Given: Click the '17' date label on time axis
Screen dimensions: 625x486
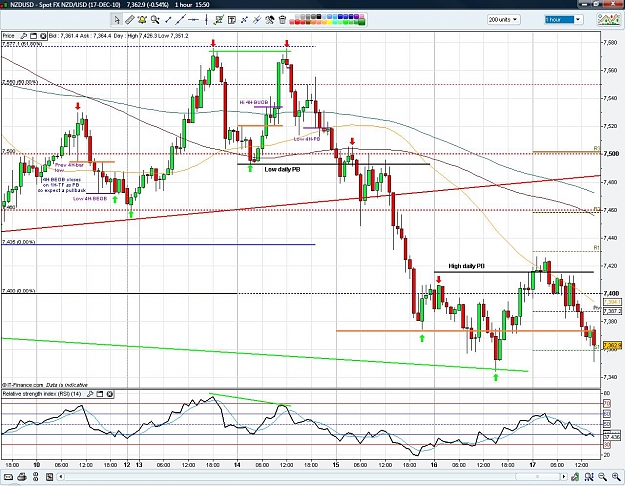Looking at the screenshot, I should (x=533, y=465).
